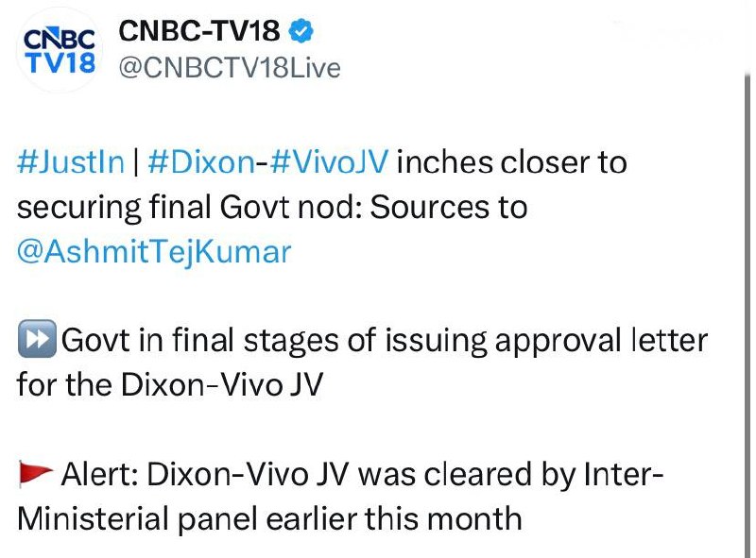The width and height of the screenshot is (756, 558).
Task: Select the 'Govt in final stages' line
Action: [x=385, y=341]
